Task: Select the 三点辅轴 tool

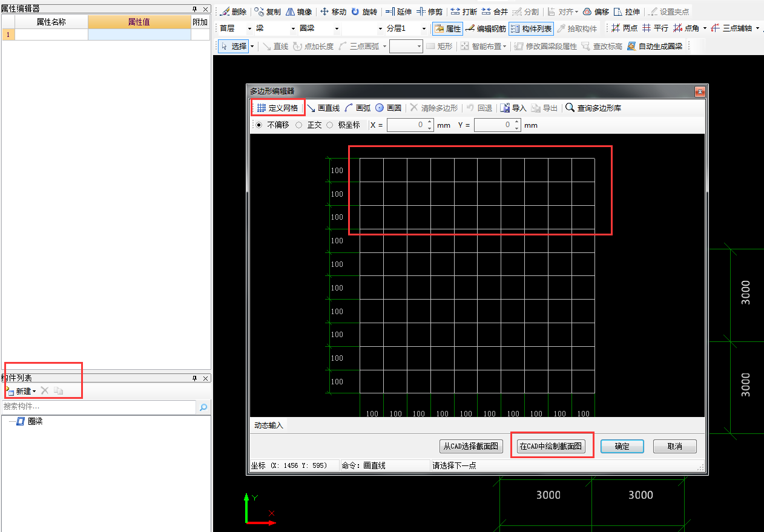Action: (x=731, y=28)
